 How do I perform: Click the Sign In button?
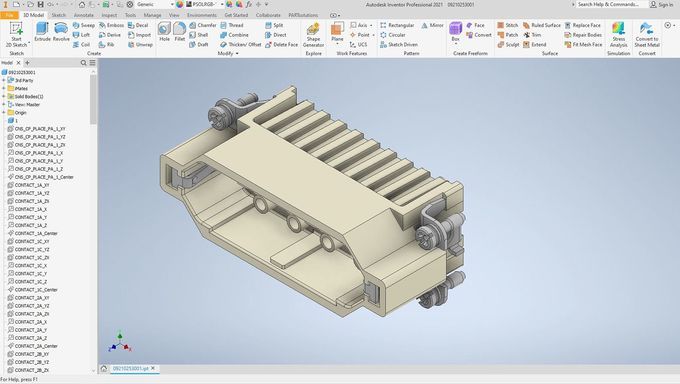661,4
